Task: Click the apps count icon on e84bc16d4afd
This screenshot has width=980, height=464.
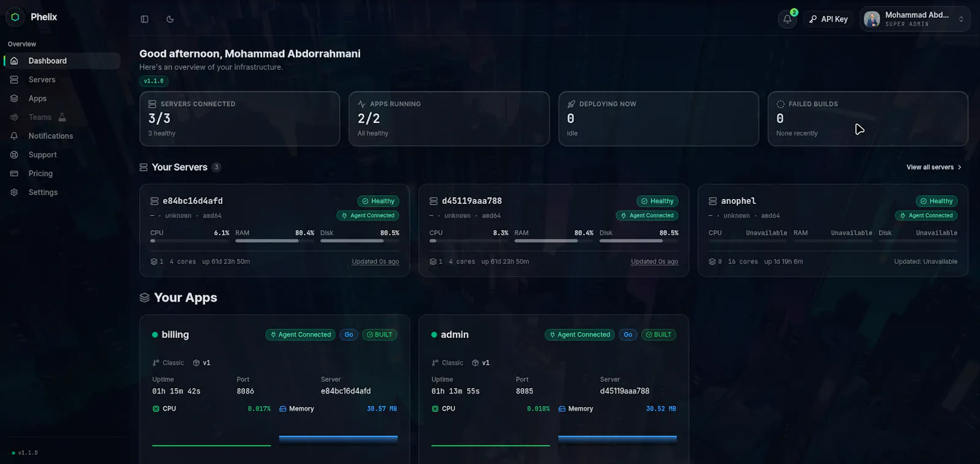Action: coord(154,261)
